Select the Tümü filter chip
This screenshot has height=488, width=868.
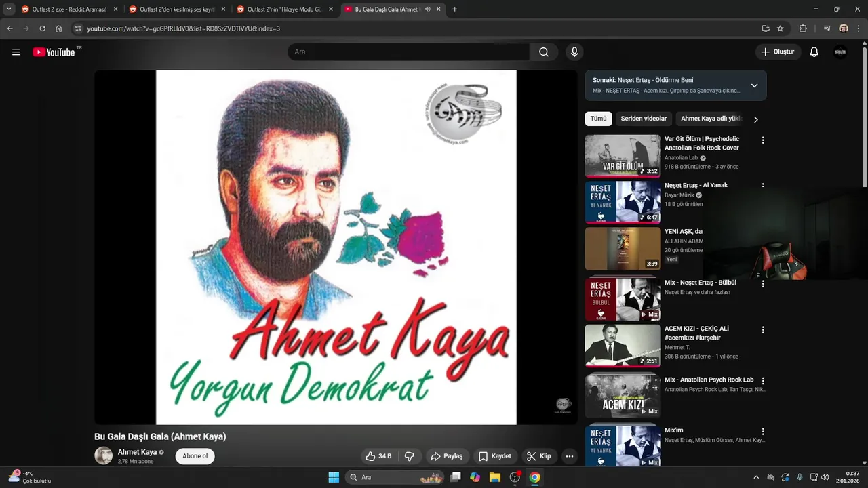[598, 119]
